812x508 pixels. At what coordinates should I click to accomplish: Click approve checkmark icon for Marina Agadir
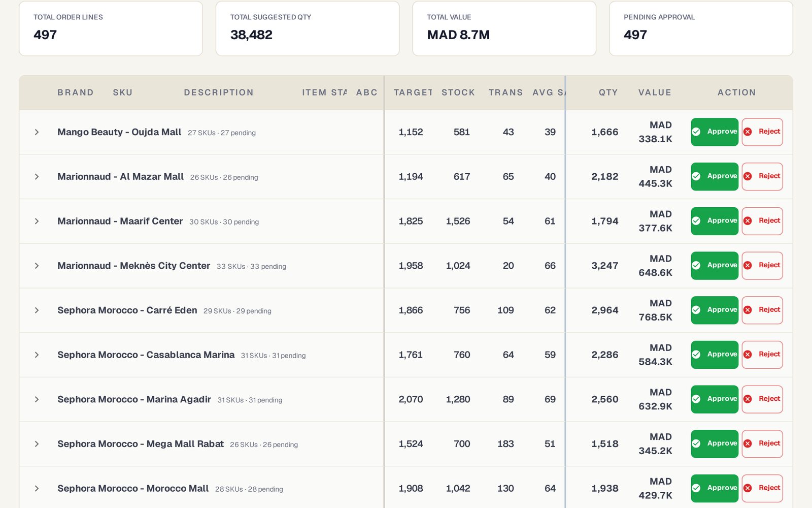click(696, 399)
